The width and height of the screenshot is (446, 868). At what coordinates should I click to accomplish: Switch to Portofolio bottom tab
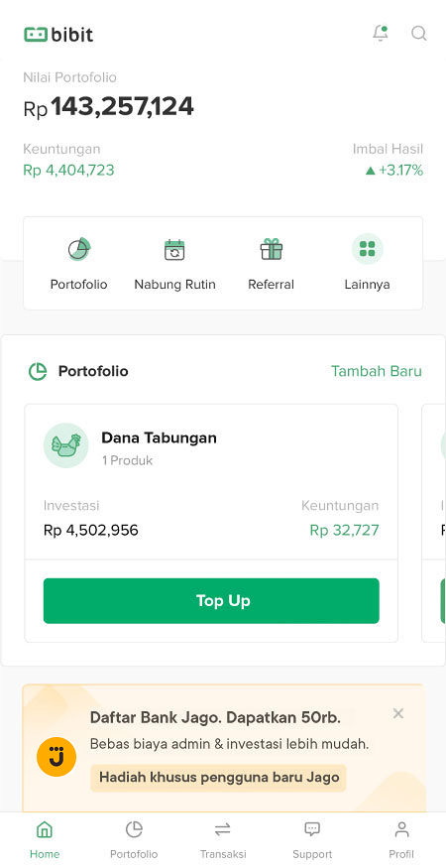pos(134,840)
